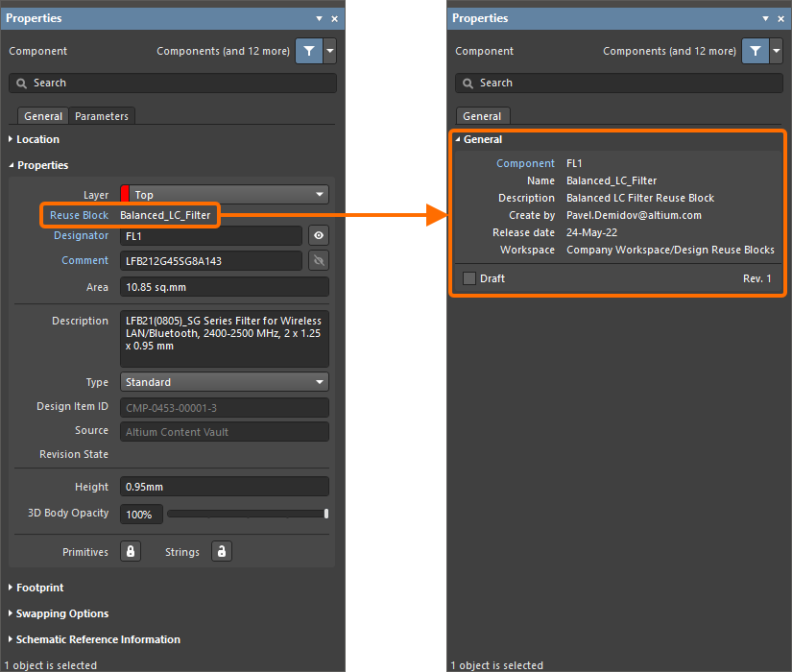Toggle Designator visibility eye icon
This screenshot has width=792, height=672.
319,235
